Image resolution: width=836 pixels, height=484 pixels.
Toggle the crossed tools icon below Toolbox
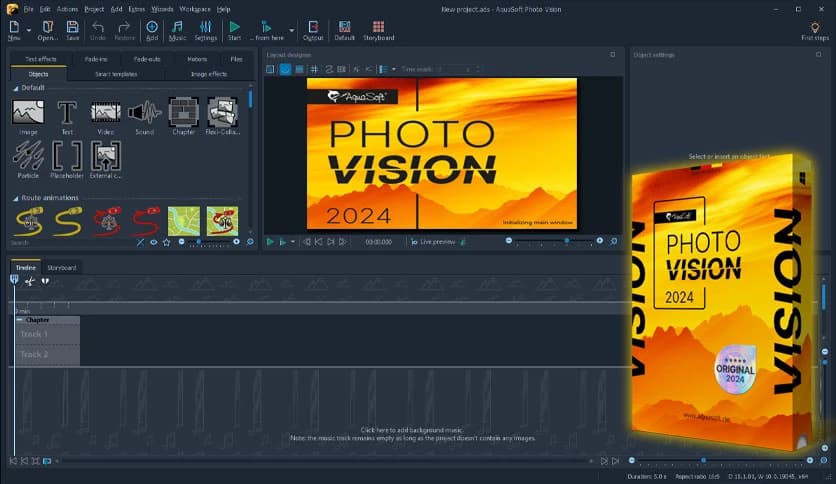[140, 243]
